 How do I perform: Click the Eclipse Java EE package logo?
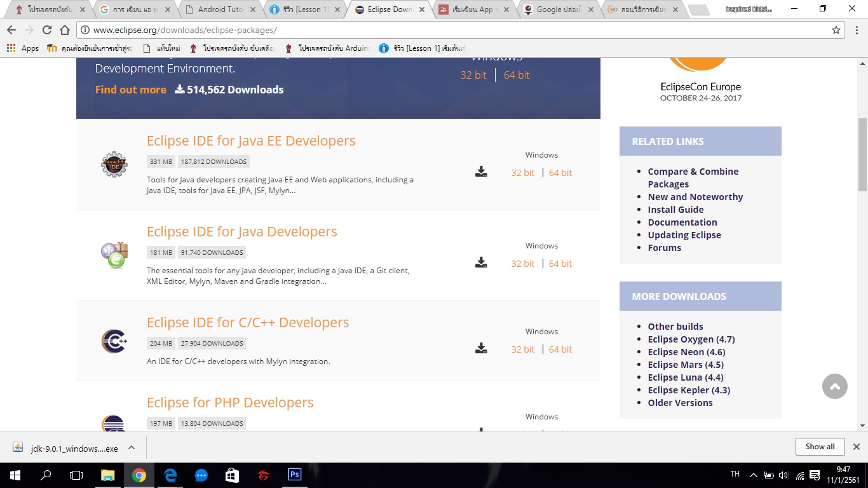(x=114, y=165)
